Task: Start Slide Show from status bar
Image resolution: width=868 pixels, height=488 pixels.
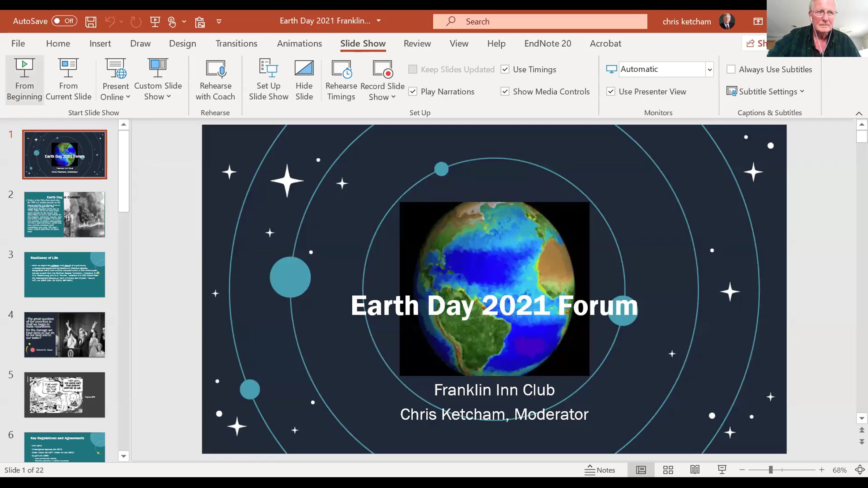Action: pos(722,470)
